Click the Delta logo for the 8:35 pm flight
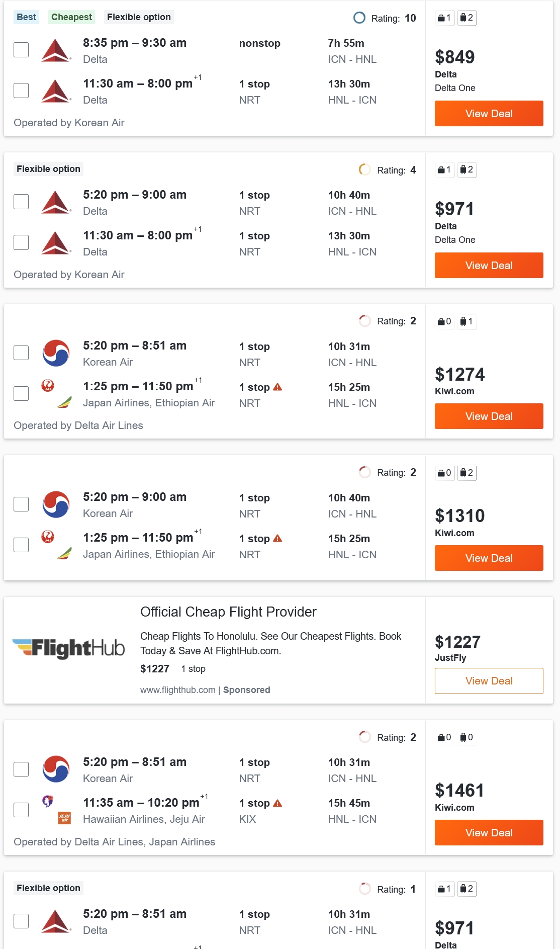 click(x=56, y=50)
